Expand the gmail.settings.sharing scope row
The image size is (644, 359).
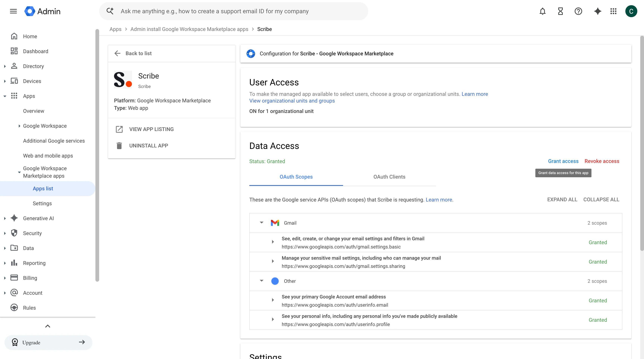[x=273, y=261]
